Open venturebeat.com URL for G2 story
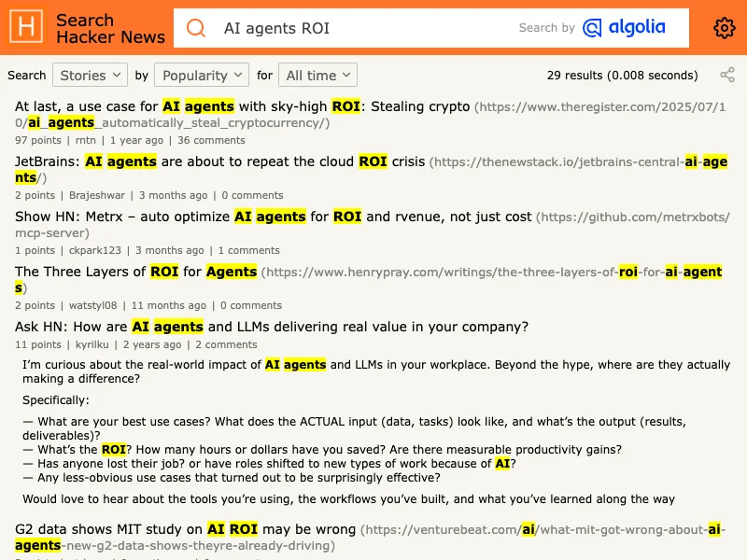The image size is (747, 560). (x=370, y=538)
